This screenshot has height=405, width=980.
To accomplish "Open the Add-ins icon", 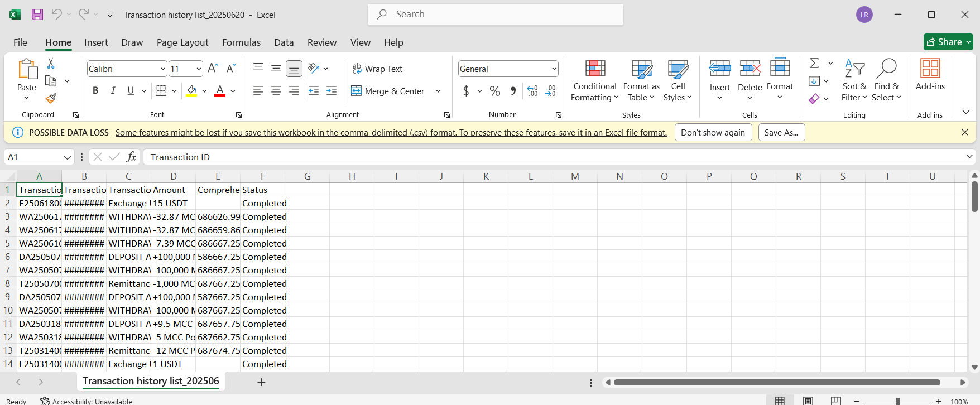I will click(x=930, y=74).
